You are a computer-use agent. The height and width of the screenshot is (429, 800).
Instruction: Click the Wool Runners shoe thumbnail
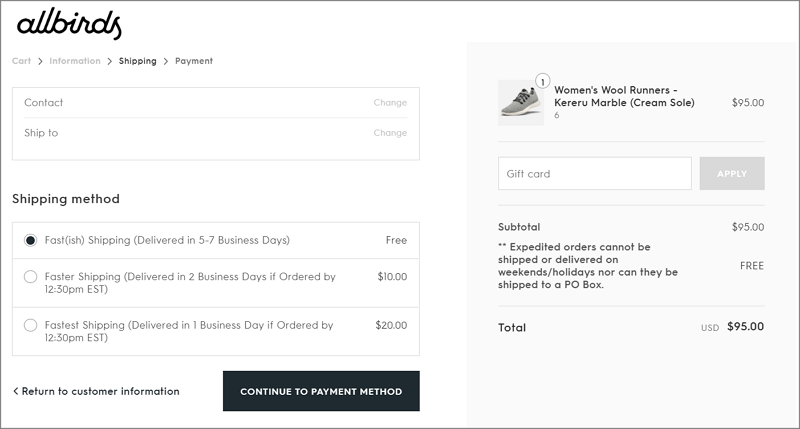coord(521,103)
